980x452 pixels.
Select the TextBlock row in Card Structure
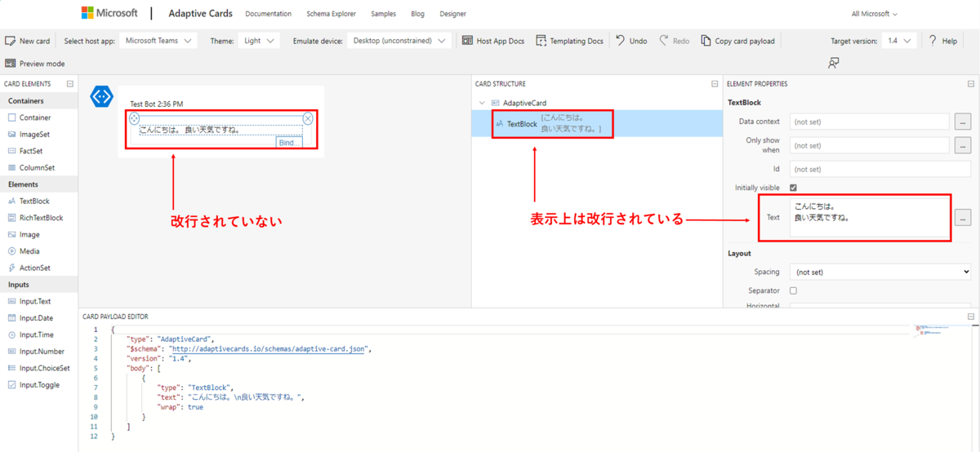[x=597, y=124]
